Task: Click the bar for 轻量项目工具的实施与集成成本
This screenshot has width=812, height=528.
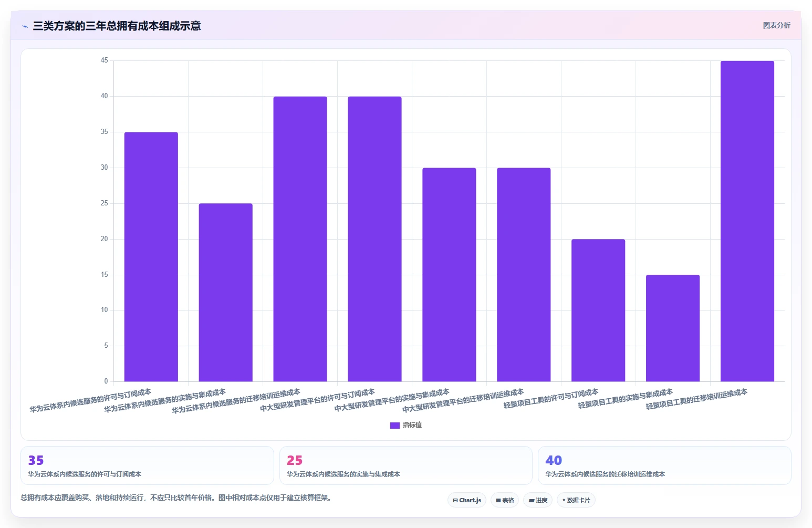Action: [673, 328]
